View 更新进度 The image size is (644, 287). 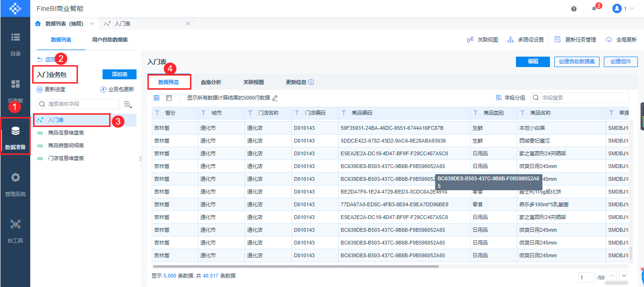pos(51,89)
